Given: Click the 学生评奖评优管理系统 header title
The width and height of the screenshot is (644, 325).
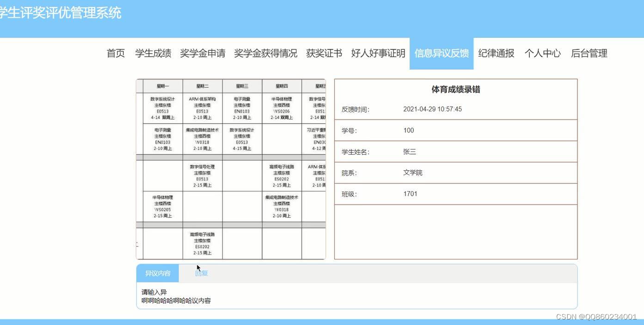Looking at the screenshot, I should (x=60, y=13).
